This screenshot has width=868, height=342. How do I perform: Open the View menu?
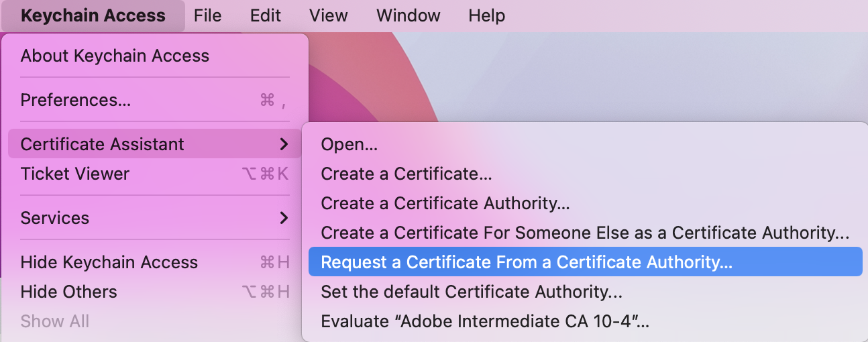(329, 15)
